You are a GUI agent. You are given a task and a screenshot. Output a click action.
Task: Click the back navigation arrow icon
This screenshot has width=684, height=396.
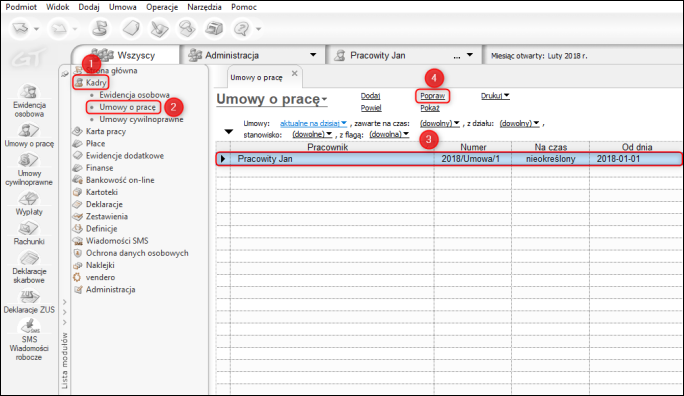pos(20,28)
